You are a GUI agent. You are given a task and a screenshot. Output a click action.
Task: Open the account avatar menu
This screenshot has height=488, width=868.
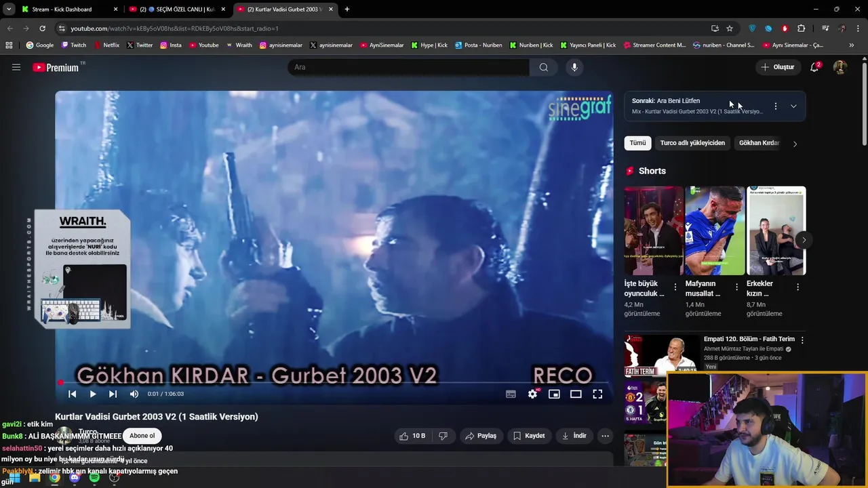click(840, 67)
